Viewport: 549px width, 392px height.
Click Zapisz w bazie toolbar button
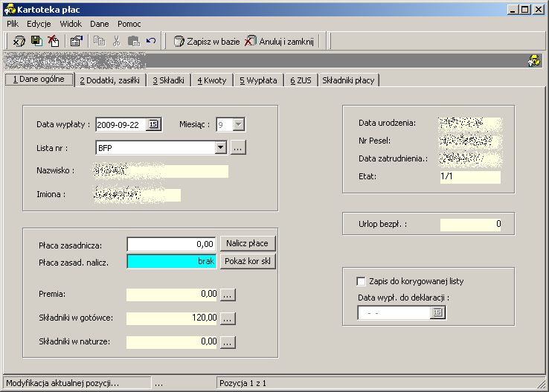207,42
